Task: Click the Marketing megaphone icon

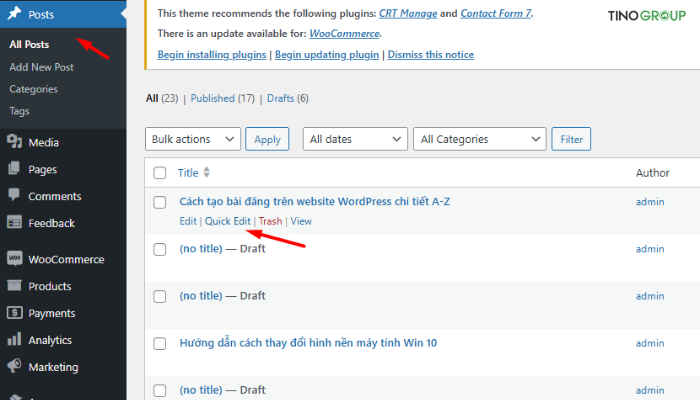Action: 14,366
